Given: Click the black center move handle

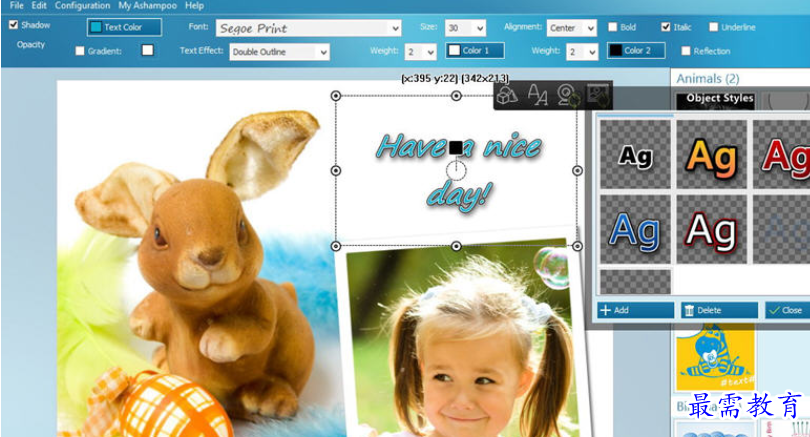Looking at the screenshot, I should click(456, 148).
